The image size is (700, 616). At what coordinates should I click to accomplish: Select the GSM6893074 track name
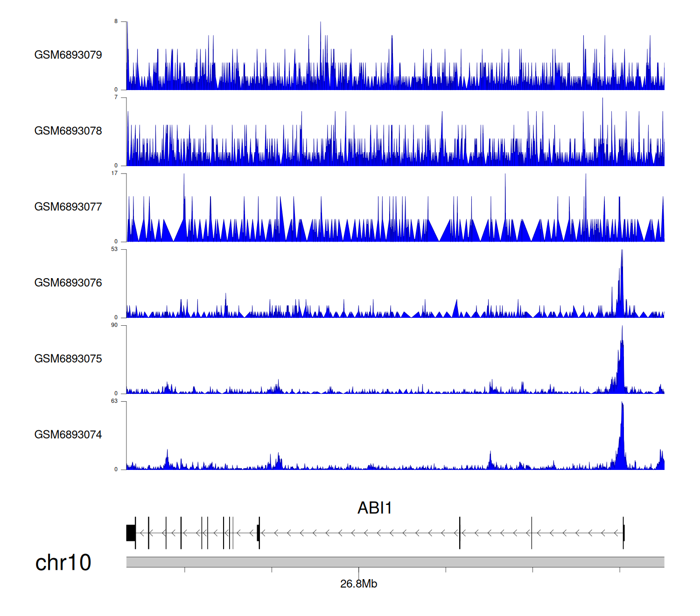pos(68,435)
